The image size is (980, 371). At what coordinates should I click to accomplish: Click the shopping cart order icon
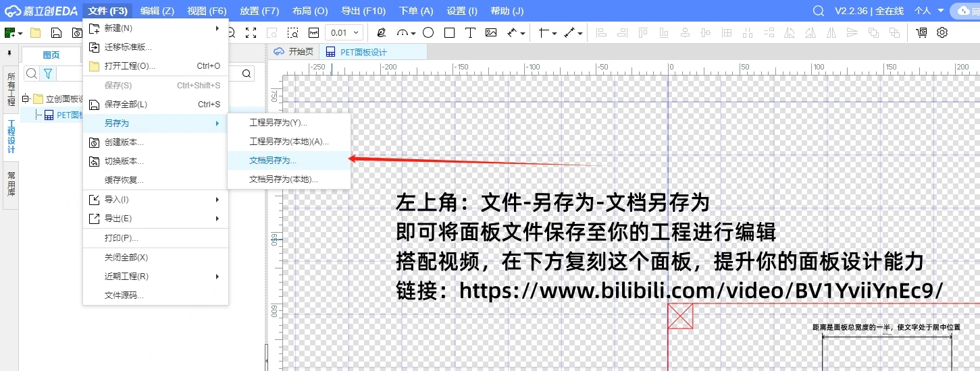click(x=921, y=32)
